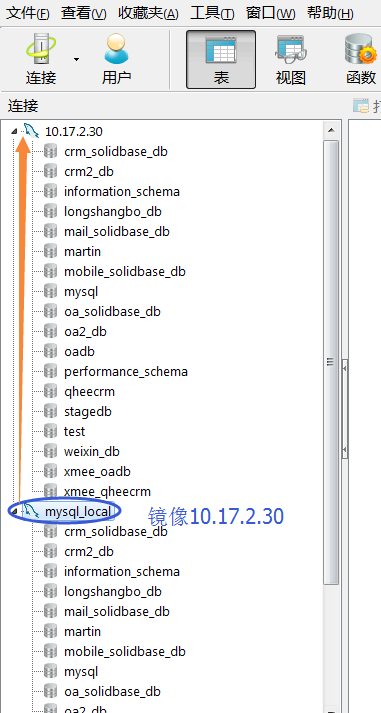Select the test database
This screenshot has width=381, height=713.
(x=75, y=432)
